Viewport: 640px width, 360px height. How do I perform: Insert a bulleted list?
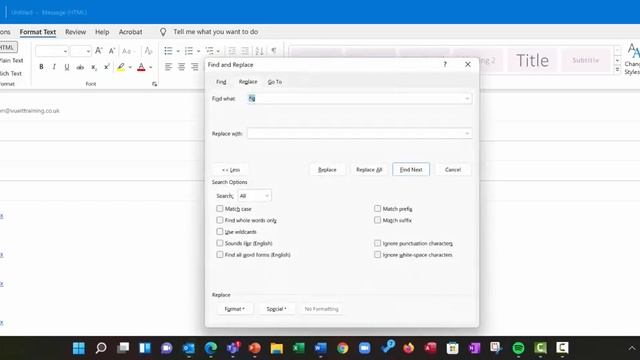pyautogui.click(x=168, y=51)
